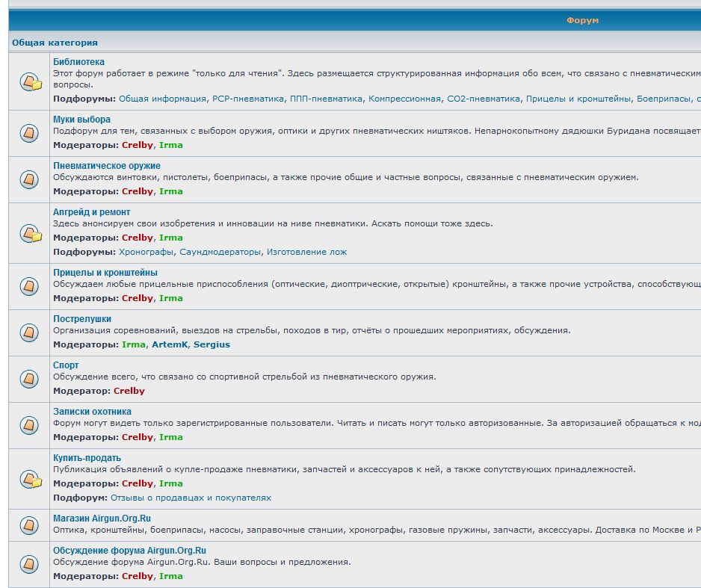Click the folder icon beside Апгрейд и ремонт
Viewport: 701px width, 588px height.
click(30, 233)
